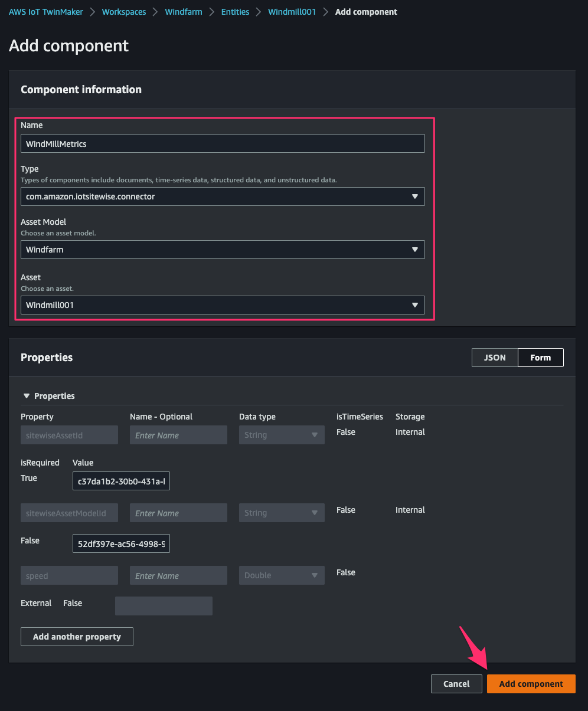Open the Asset Model dropdown arrow
Image resolution: width=588 pixels, height=711 pixels.
(414, 250)
